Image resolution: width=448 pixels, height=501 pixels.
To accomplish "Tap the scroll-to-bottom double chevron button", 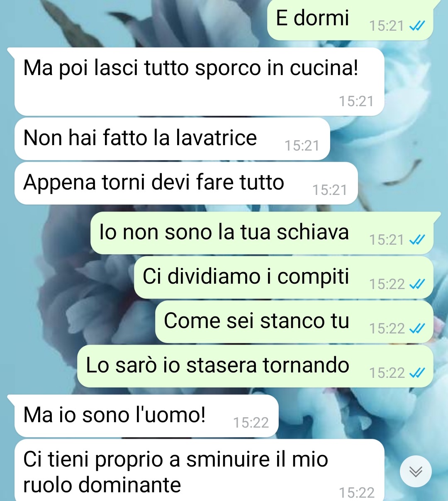I will [416, 472].
